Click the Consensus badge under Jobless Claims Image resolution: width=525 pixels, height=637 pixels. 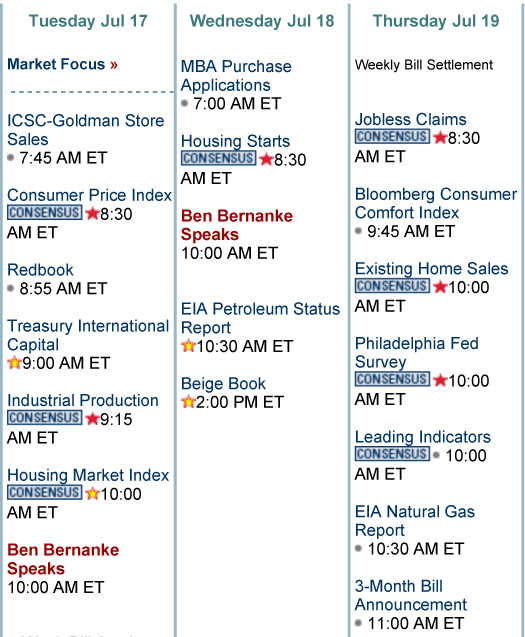(392, 136)
